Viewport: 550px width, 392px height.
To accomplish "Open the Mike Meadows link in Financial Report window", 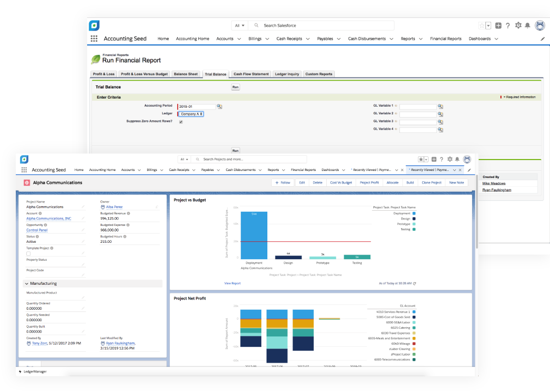I will [x=494, y=183].
